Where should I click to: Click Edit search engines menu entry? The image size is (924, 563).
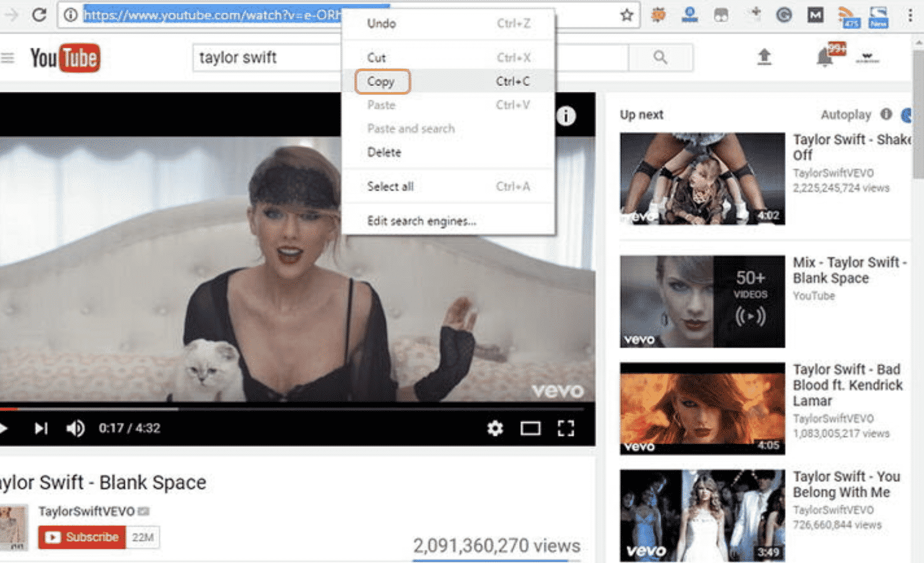coord(421,221)
